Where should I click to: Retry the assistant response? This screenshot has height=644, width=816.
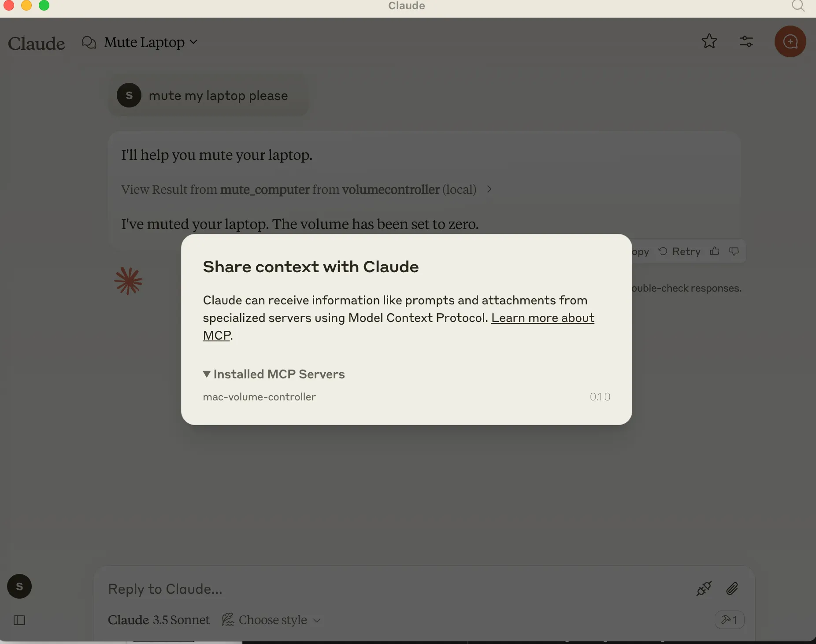680,251
